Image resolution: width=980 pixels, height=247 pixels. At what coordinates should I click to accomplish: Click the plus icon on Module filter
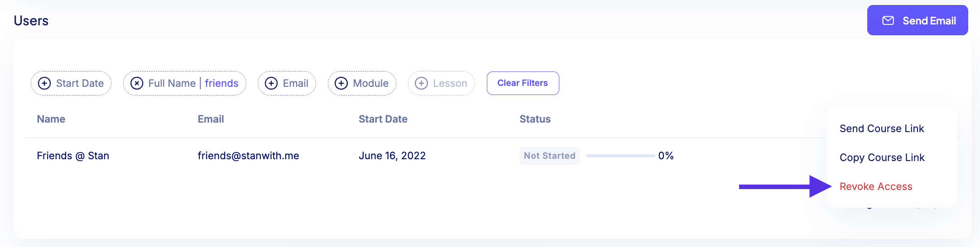(341, 83)
